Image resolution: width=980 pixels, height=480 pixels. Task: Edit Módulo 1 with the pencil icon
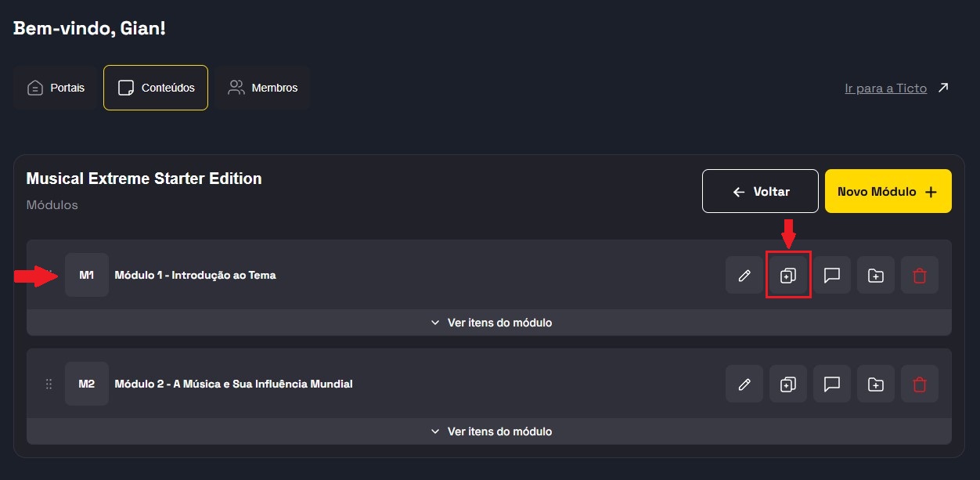744,275
